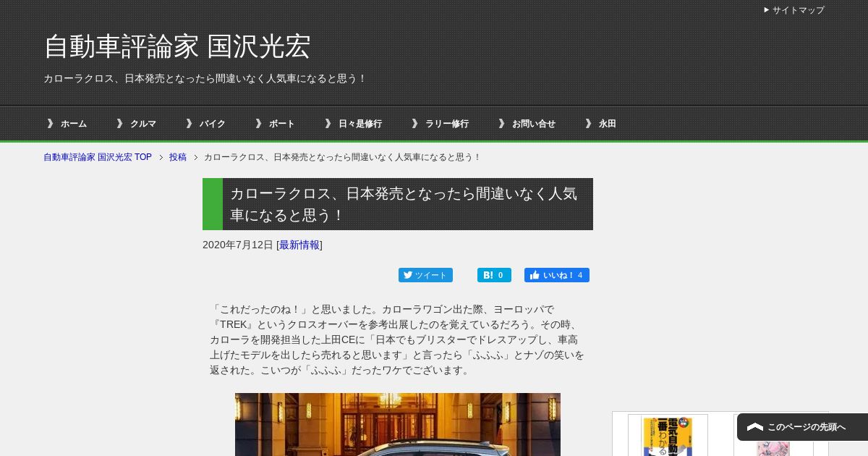The height and width of the screenshot is (456, 868).
Task: Click the article car photo
Action: point(398,424)
